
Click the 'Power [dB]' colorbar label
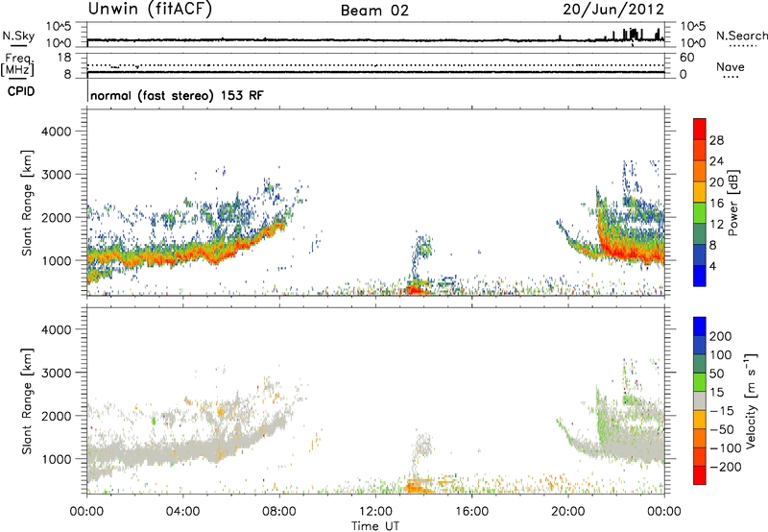click(732, 203)
